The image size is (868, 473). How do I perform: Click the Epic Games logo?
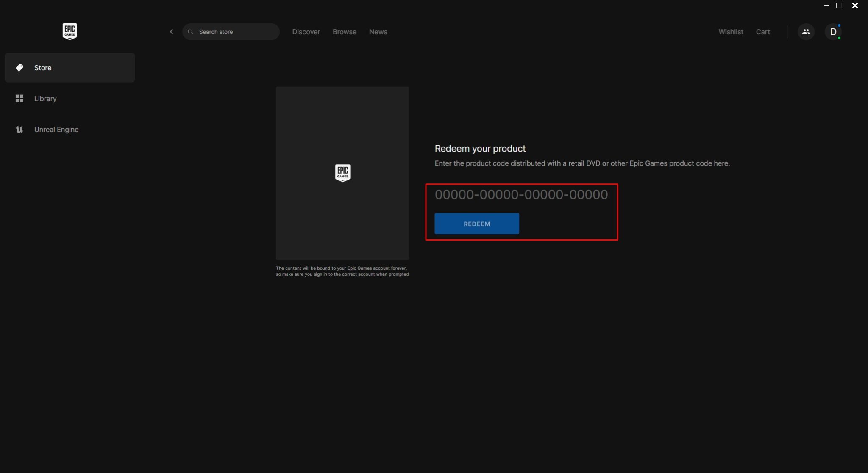[70, 31]
